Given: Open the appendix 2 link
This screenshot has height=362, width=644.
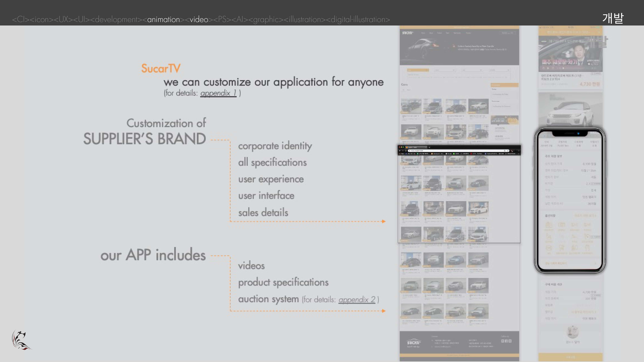Looking at the screenshot, I should 357,299.
